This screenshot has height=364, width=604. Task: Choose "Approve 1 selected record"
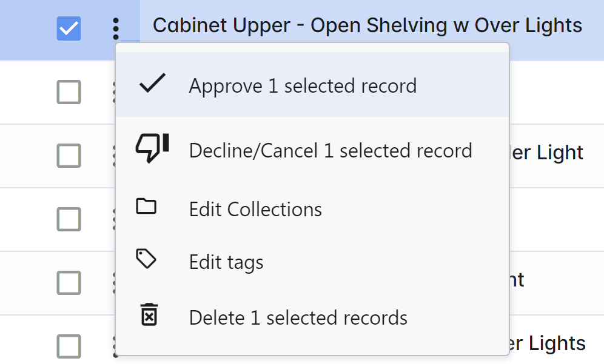(303, 86)
